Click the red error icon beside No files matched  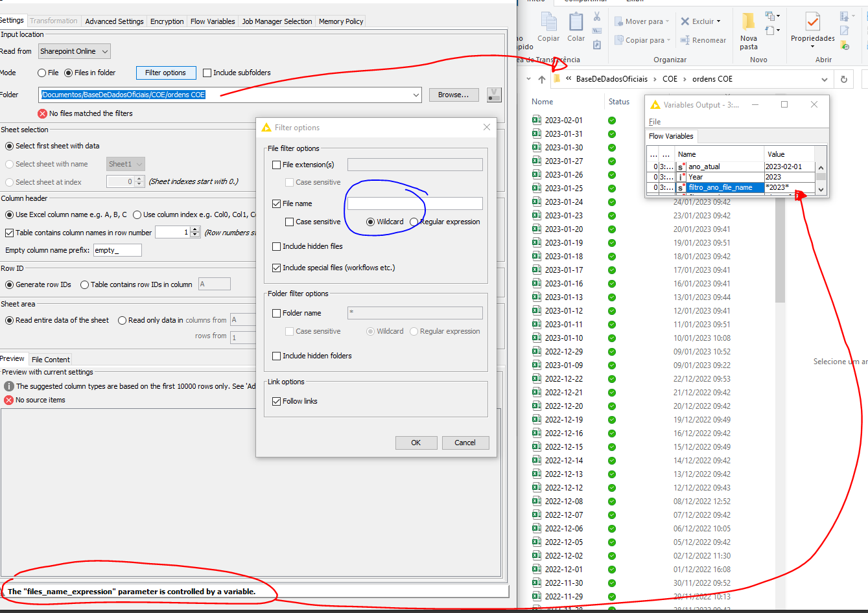42,113
